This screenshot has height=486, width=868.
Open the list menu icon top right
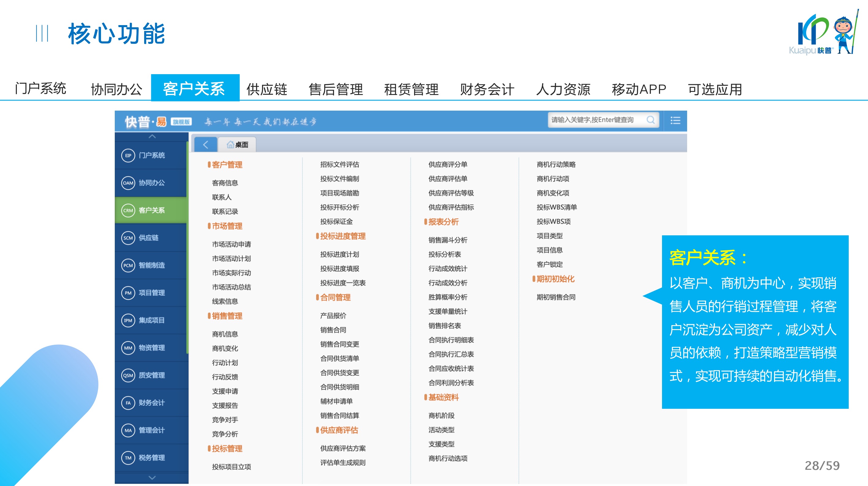(x=675, y=121)
